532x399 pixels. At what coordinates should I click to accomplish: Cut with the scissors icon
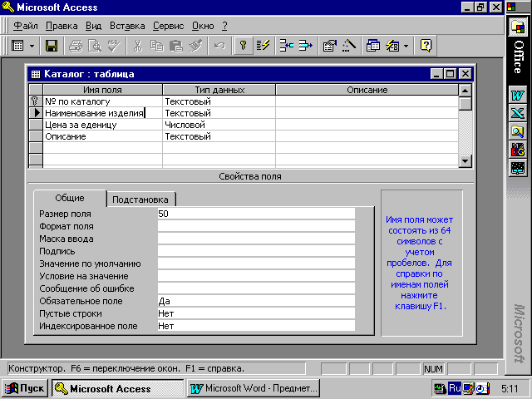click(138, 46)
